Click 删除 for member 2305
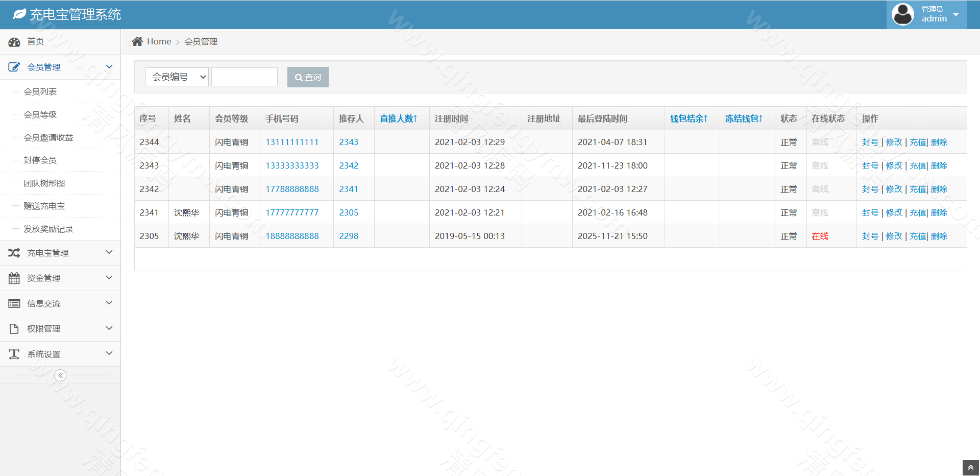The height and width of the screenshot is (476, 980). pyautogui.click(x=939, y=236)
